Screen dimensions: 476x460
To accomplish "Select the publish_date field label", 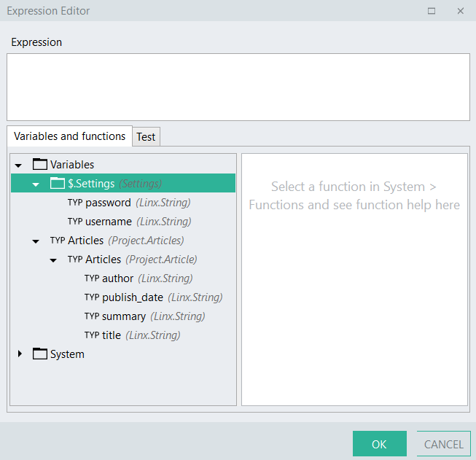I will (133, 297).
